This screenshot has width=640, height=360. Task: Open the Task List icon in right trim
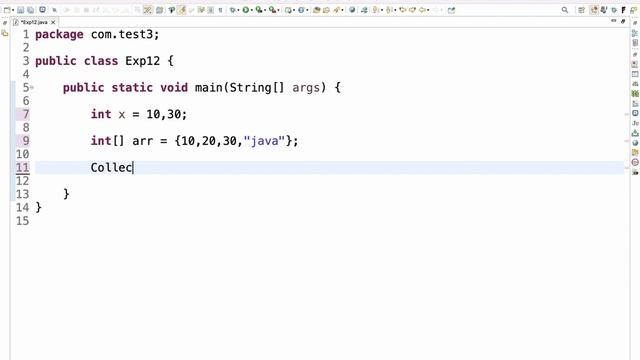(x=635, y=42)
